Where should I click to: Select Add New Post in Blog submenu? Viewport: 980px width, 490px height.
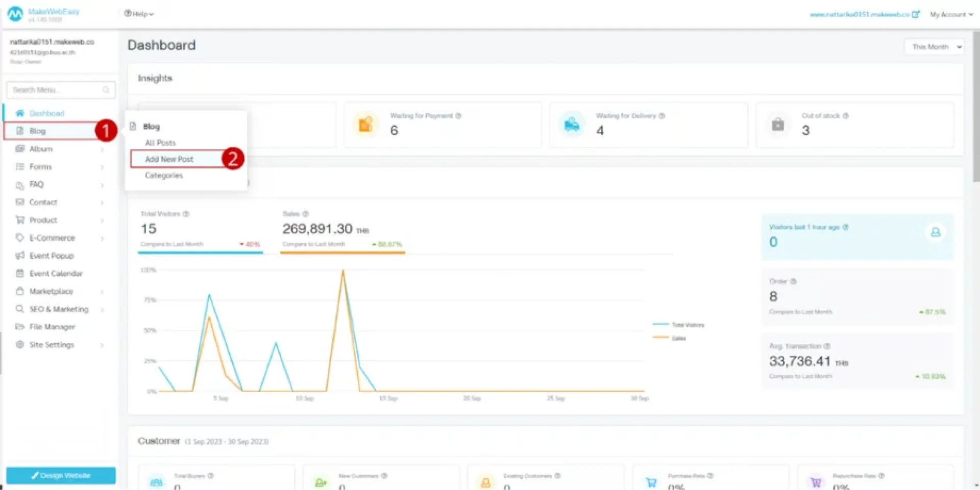[x=169, y=159]
